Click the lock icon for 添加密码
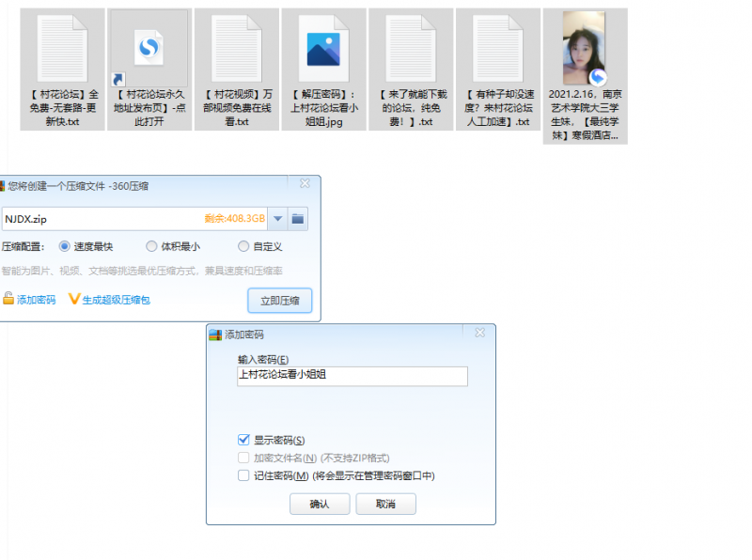Image resolution: width=752 pixels, height=560 pixels. point(8,299)
